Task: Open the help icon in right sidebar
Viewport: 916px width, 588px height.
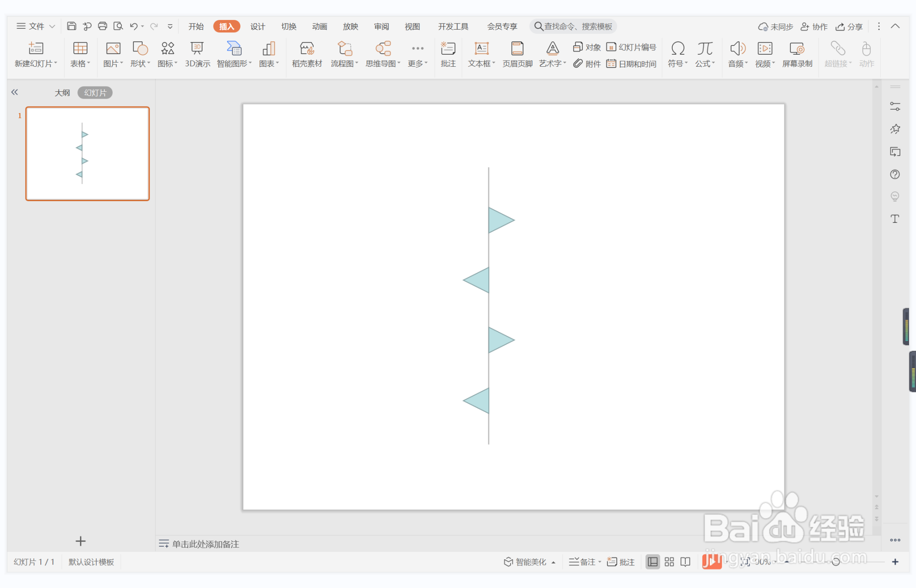Action: tap(895, 174)
